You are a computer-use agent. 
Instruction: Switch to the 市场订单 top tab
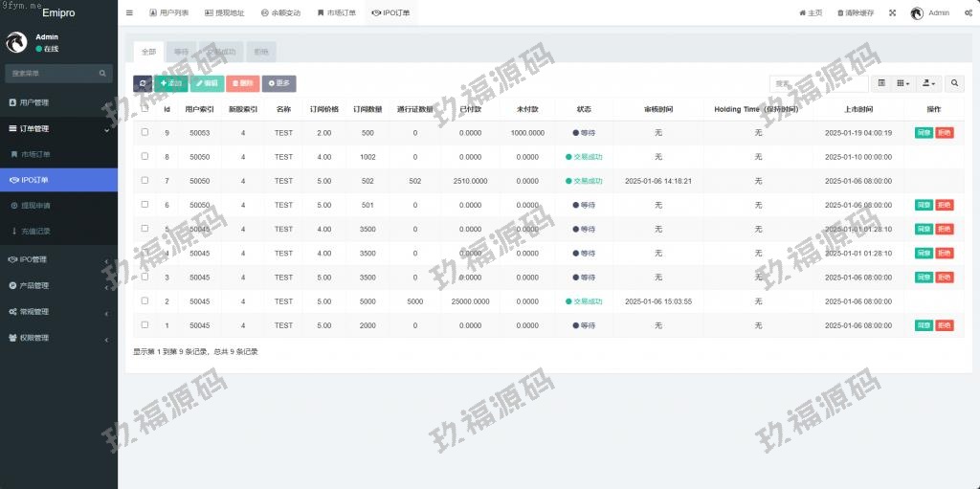tap(336, 13)
